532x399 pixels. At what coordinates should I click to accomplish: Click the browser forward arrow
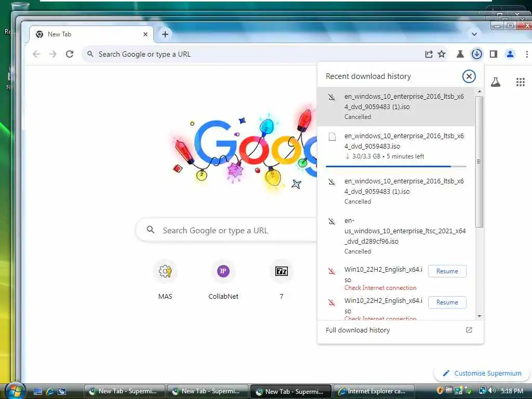(53, 54)
